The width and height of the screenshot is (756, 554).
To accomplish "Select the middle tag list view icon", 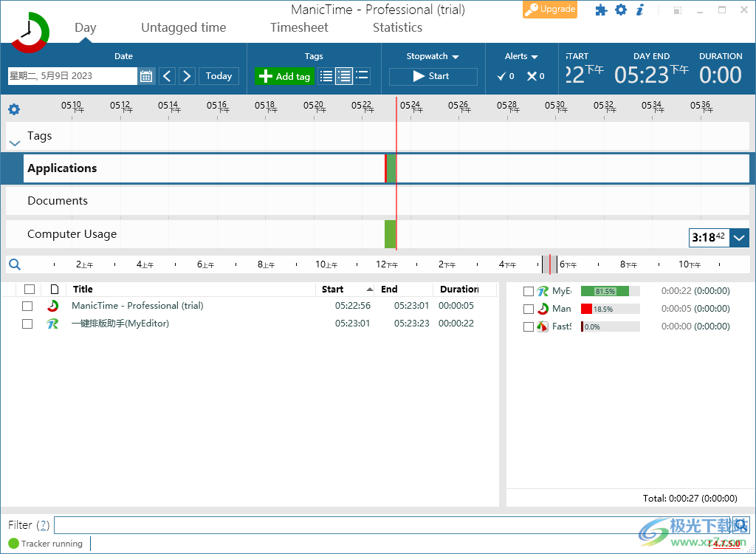I will click(344, 76).
